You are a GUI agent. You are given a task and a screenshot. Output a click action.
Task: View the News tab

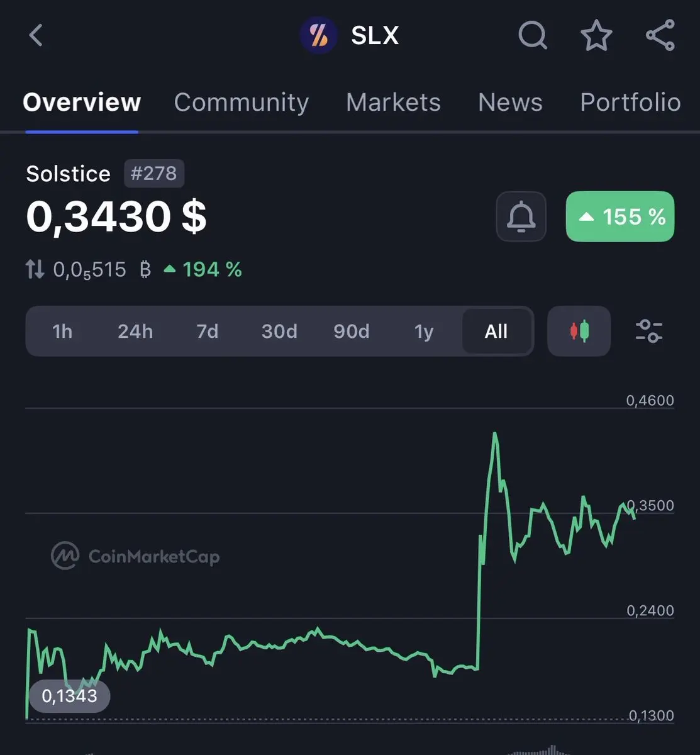(510, 102)
